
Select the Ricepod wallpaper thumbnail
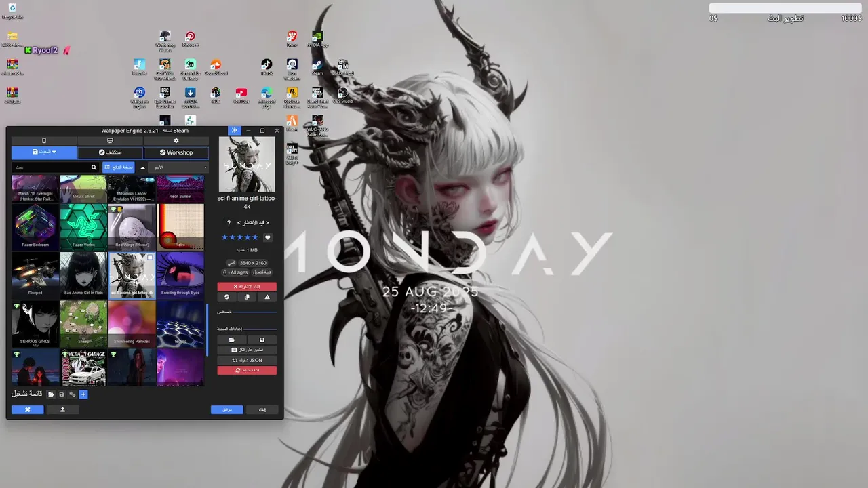[x=35, y=275]
